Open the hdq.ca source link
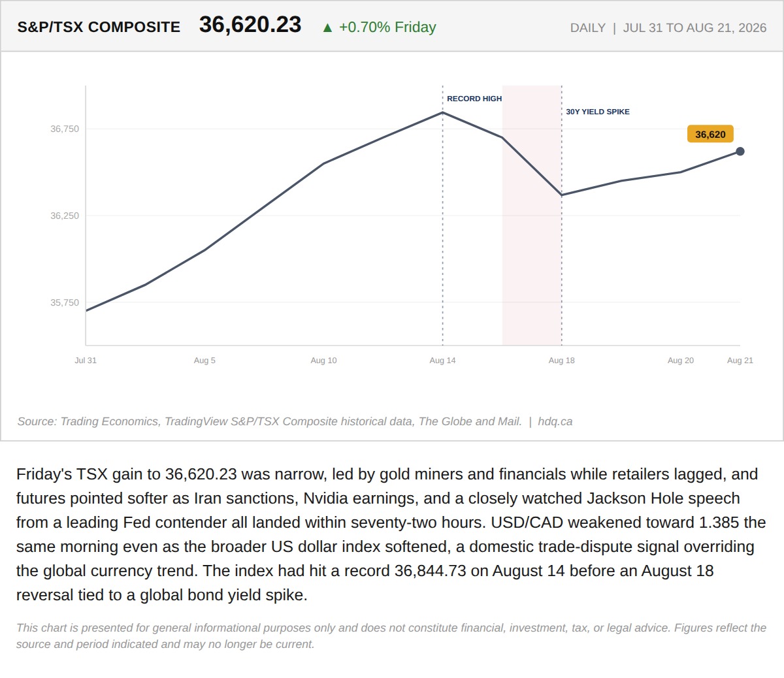Viewport: 784px width, 678px height. 555,421
